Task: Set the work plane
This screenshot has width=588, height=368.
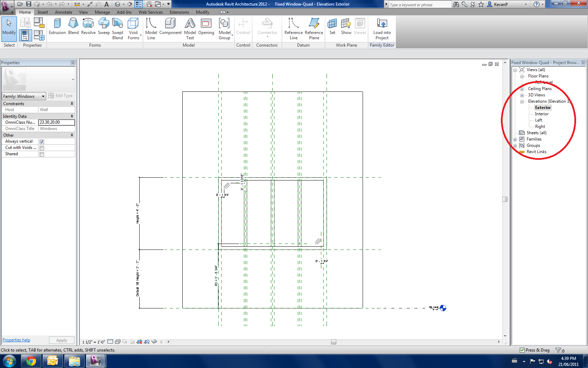Action: (x=332, y=27)
